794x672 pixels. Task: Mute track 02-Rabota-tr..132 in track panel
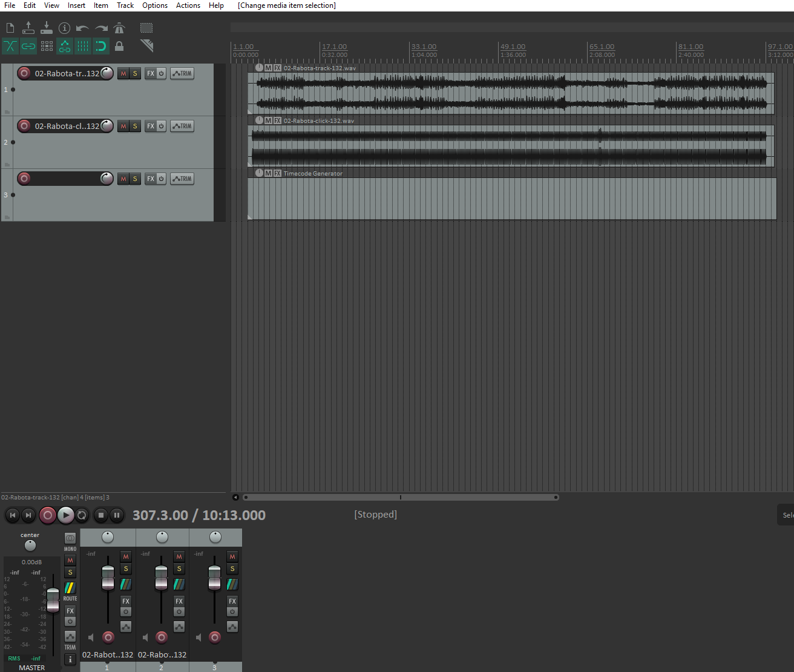[x=123, y=73]
